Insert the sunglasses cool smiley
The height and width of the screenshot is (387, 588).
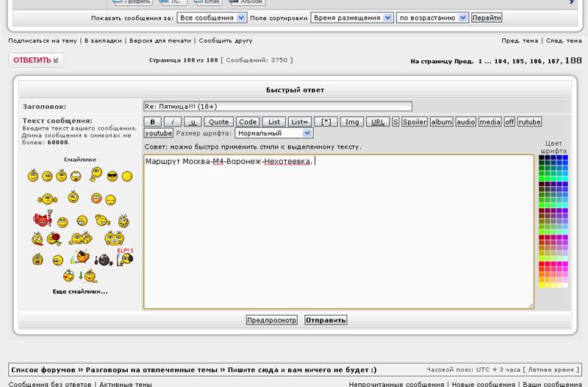click(x=112, y=176)
